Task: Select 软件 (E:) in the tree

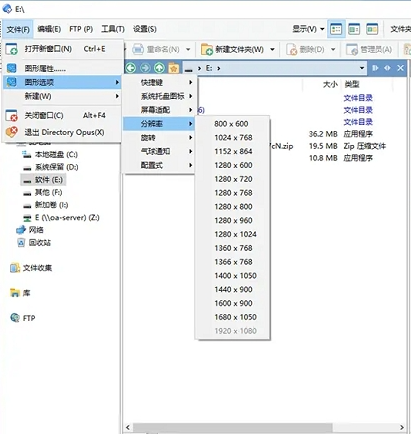Action: pyautogui.click(x=43, y=180)
